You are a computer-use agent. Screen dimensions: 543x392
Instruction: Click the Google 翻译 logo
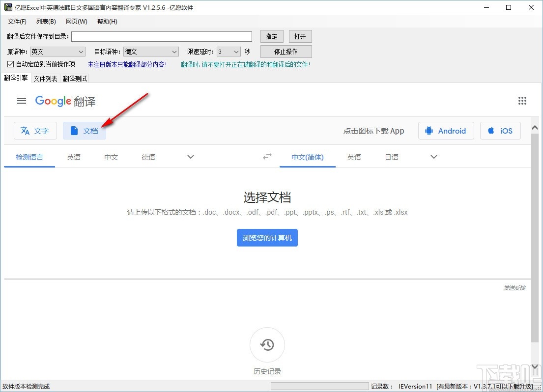pyautogui.click(x=65, y=101)
